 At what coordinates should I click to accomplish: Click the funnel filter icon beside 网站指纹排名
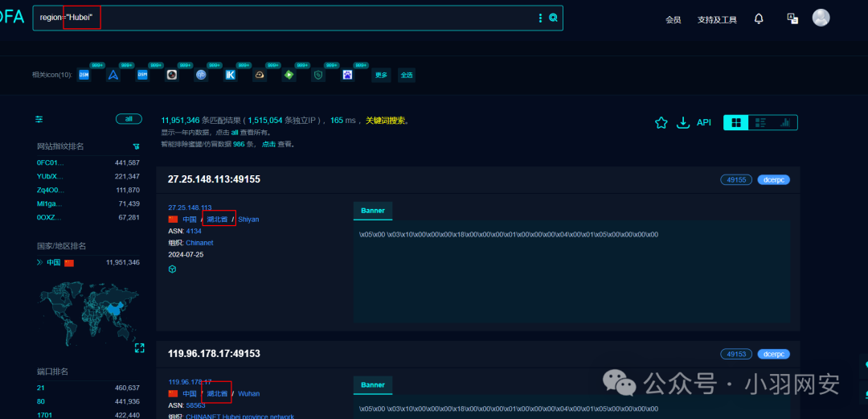pos(136,146)
